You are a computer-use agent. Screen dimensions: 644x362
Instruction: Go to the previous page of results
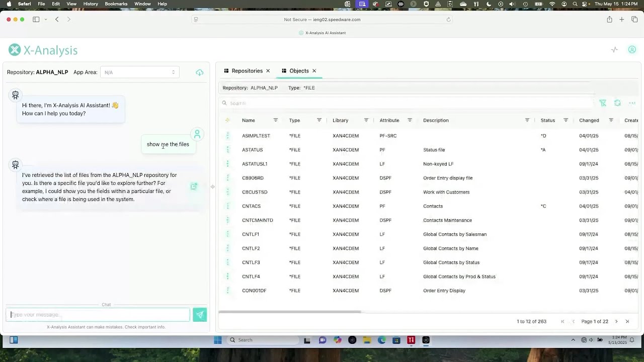[x=573, y=321]
